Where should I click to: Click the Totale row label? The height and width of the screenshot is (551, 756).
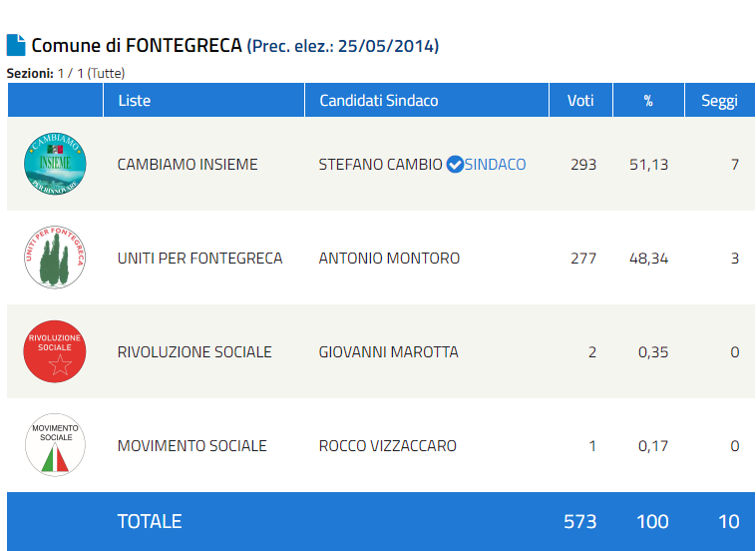click(x=150, y=521)
